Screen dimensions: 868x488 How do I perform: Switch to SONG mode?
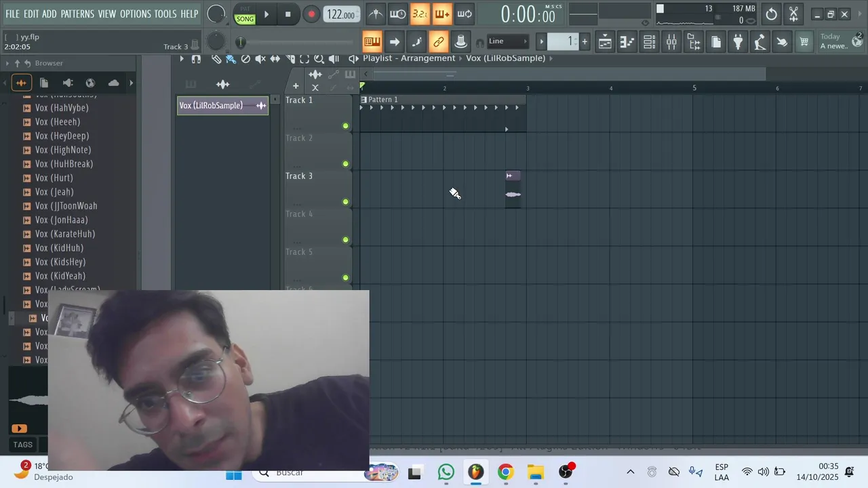point(245,19)
